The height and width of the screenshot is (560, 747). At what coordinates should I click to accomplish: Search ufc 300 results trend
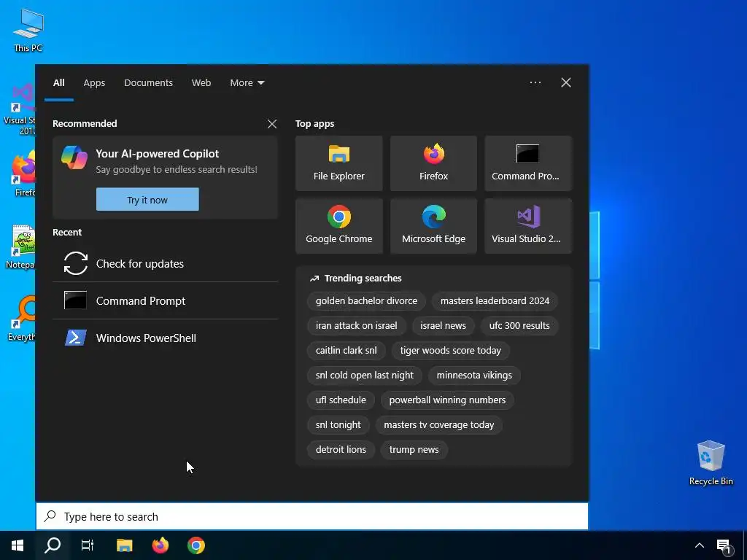click(519, 325)
